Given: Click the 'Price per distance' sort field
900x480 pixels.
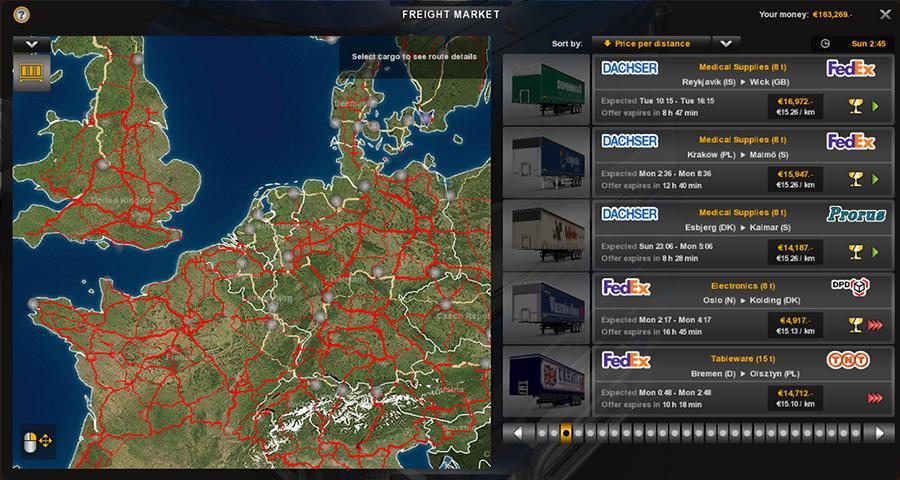Looking at the screenshot, I should pos(651,44).
